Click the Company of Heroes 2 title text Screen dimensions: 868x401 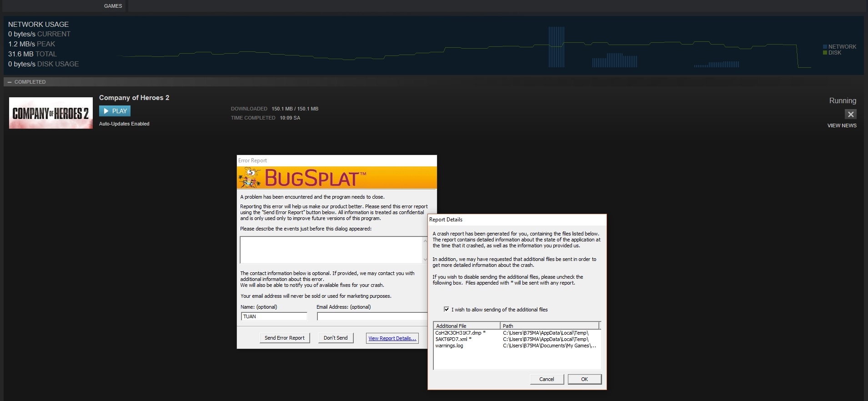[134, 98]
